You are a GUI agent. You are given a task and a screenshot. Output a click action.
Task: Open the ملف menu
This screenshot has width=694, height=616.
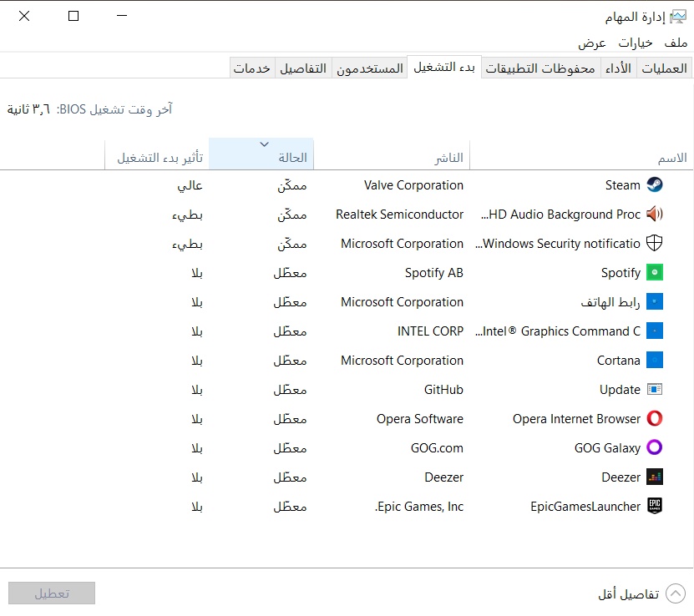click(x=676, y=43)
